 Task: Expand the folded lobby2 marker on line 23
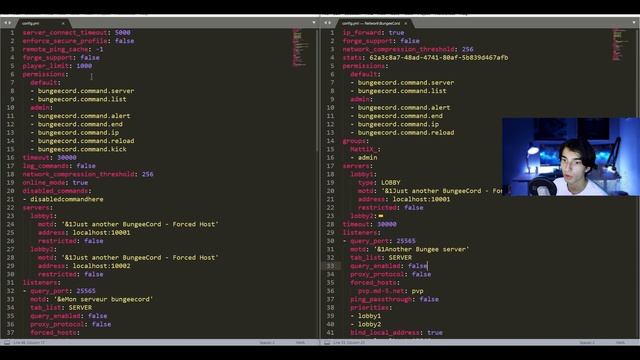click(381, 216)
